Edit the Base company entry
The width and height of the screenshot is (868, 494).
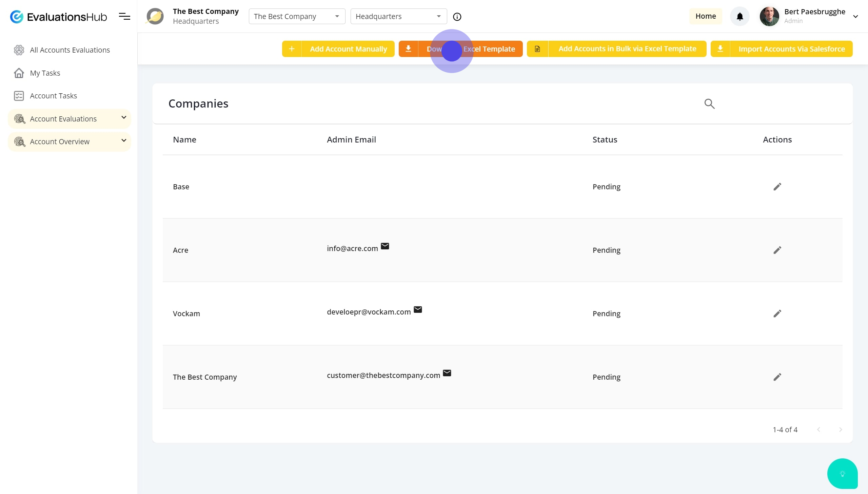tap(777, 187)
